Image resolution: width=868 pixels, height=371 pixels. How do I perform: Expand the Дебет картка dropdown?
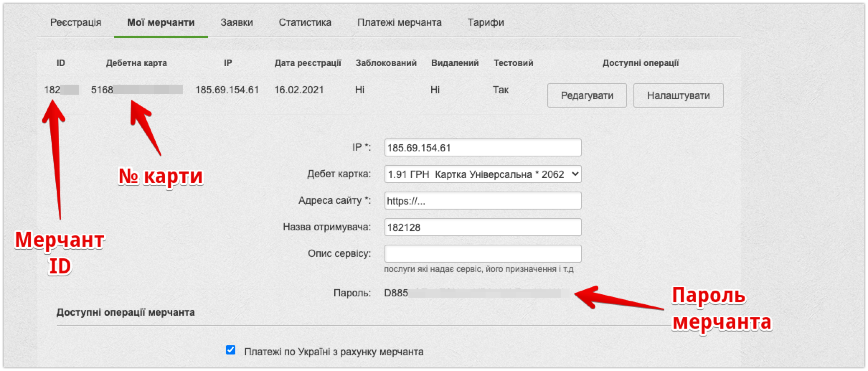coord(482,174)
